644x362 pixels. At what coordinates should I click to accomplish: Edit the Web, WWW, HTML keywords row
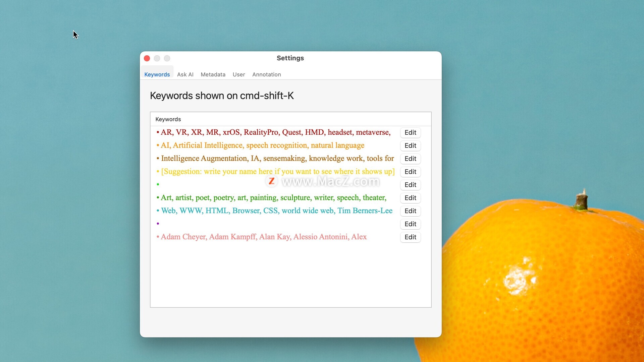[410, 211]
